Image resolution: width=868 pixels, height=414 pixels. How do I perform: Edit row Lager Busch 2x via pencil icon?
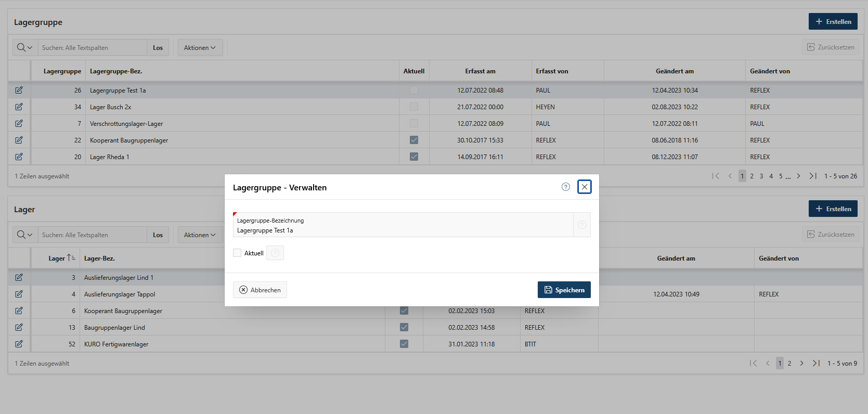point(19,107)
